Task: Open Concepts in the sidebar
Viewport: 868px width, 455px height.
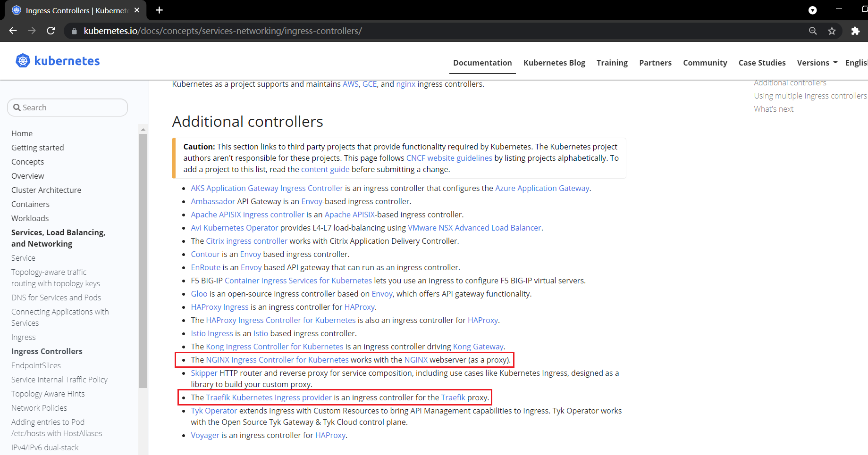Action: click(28, 162)
